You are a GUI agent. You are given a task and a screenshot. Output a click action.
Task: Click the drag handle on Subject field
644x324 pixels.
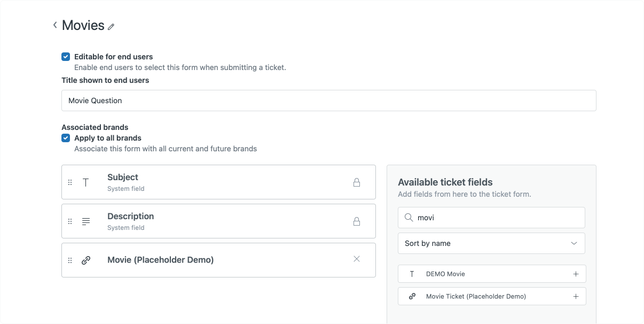tap(70, 182)
